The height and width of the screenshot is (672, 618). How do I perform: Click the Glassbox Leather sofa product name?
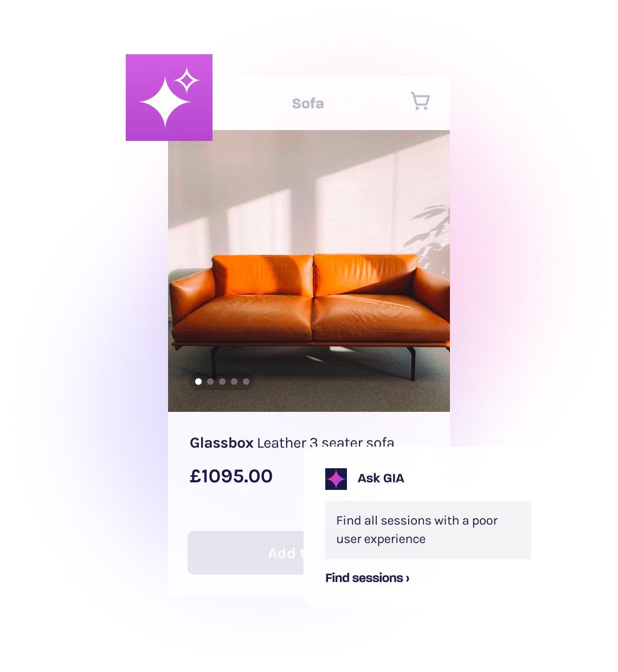tap(292, 443)
